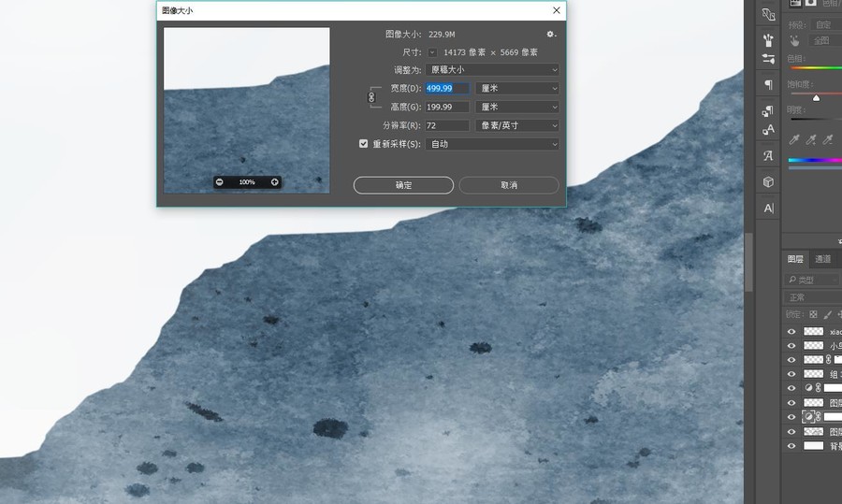Click the 宽度 width input field
The image size is (842, 504).
point(447,88)
